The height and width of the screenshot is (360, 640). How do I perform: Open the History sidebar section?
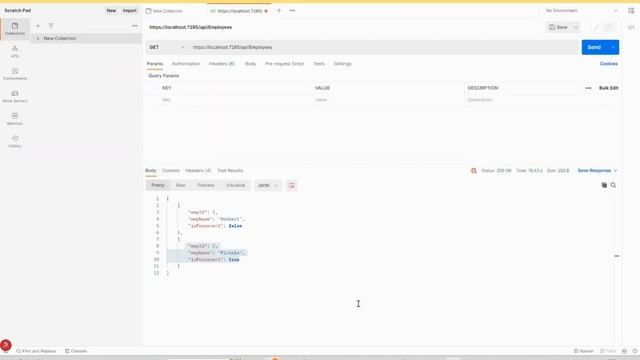tap(15, 141)
